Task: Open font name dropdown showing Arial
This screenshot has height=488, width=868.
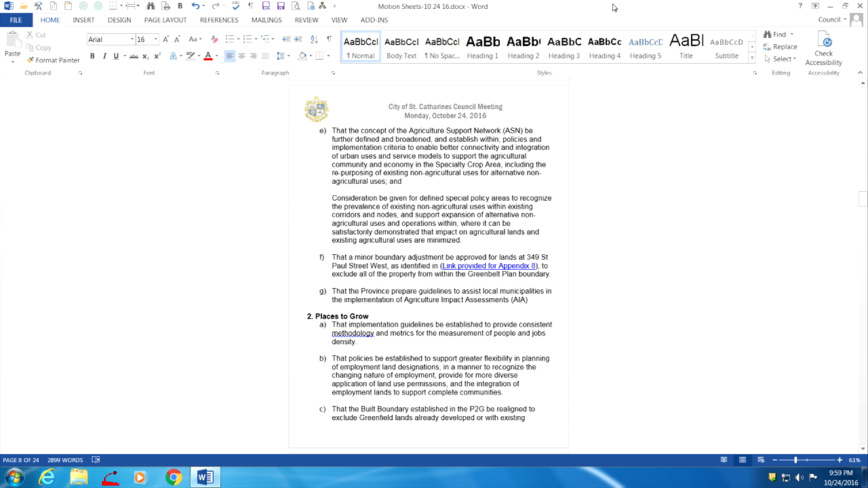Action: click(x=132, y=39)
